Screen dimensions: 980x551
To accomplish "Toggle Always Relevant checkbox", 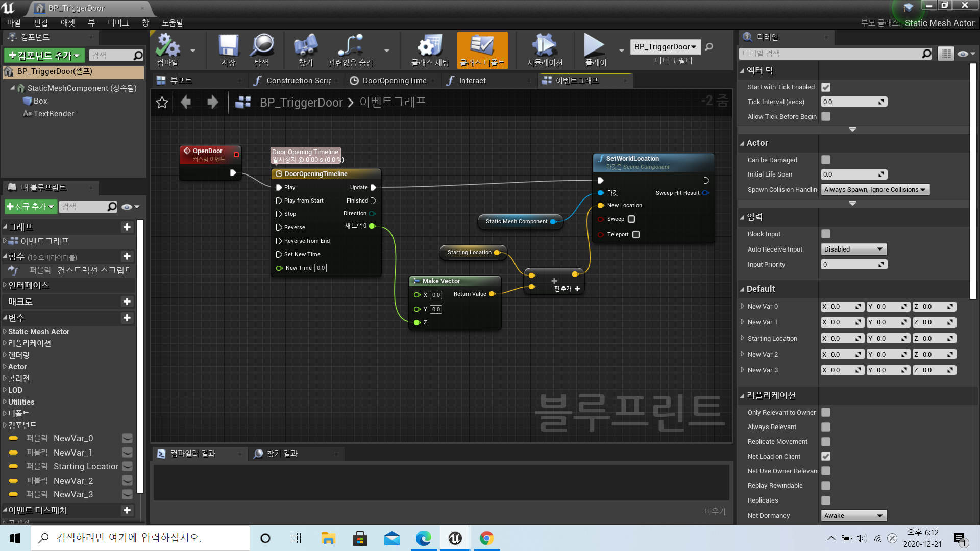I will (826, 427).
